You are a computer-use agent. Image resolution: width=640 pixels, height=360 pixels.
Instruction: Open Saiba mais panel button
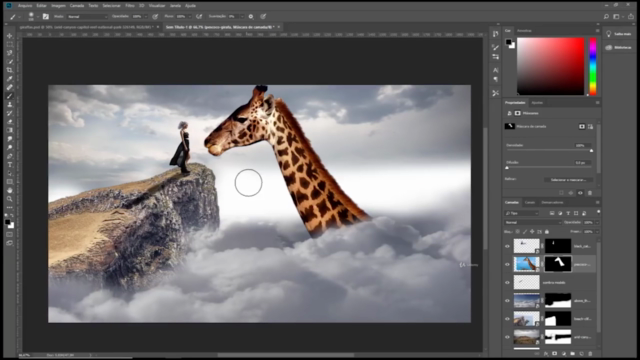[619, 34]
